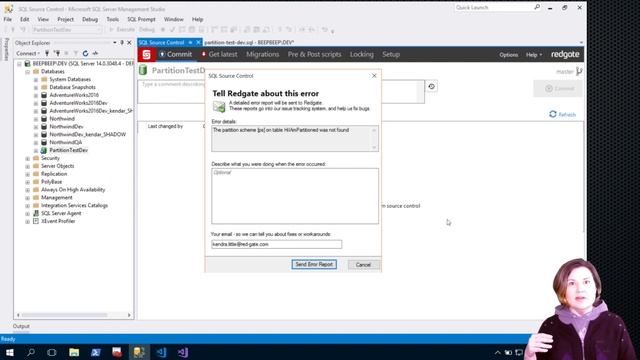Open the Window menu
This screenshot has width=640, height=360.
[173, 19]
